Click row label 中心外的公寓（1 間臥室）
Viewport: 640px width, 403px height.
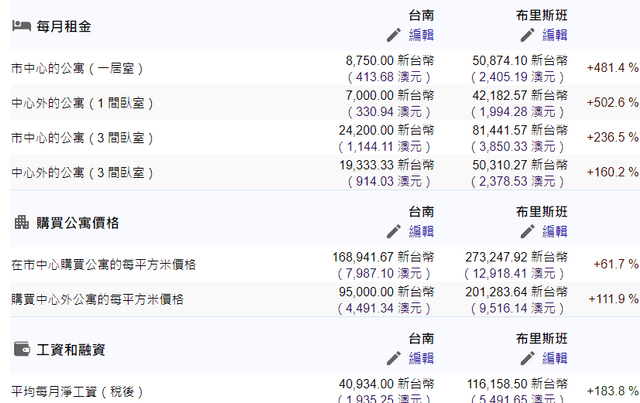click(82, 103)
